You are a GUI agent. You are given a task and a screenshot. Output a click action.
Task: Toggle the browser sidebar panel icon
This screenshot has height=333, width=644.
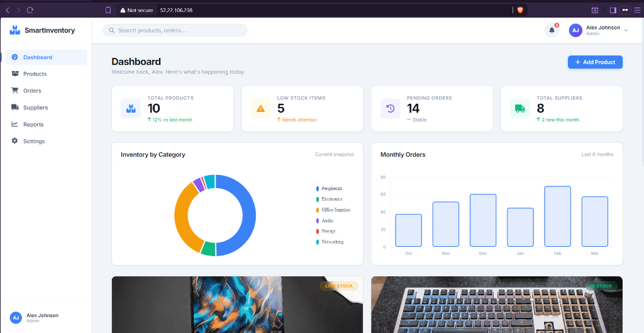click(613, 10)
